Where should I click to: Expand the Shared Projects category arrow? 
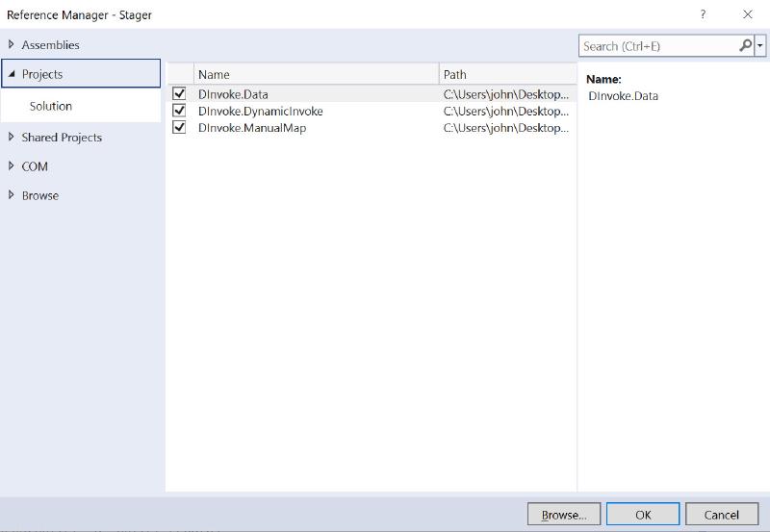click(12, 137)
